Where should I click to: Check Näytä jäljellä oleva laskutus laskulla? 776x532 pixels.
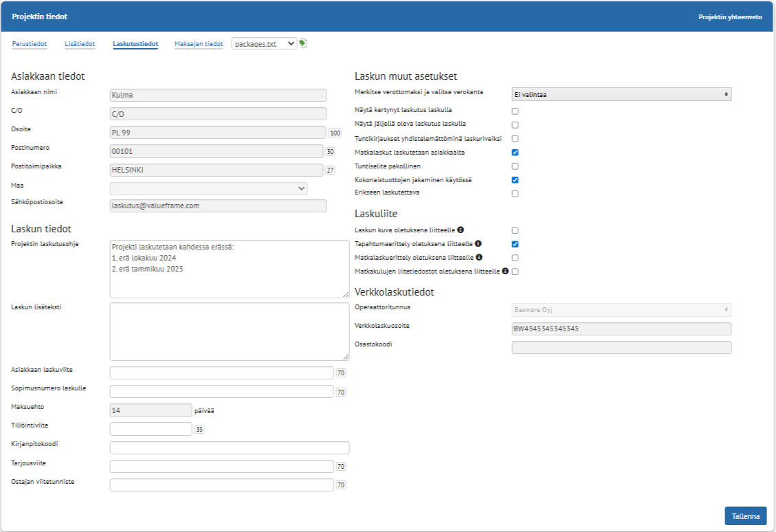(516, 125)
